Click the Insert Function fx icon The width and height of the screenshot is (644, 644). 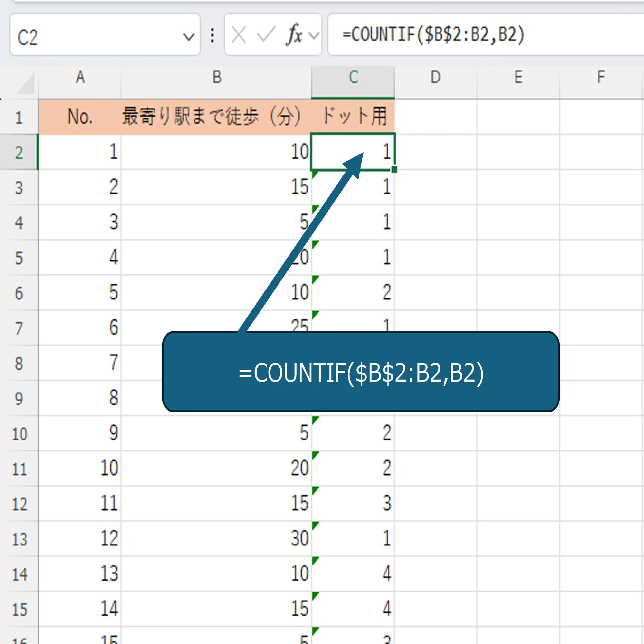click(x=294, y=35)
